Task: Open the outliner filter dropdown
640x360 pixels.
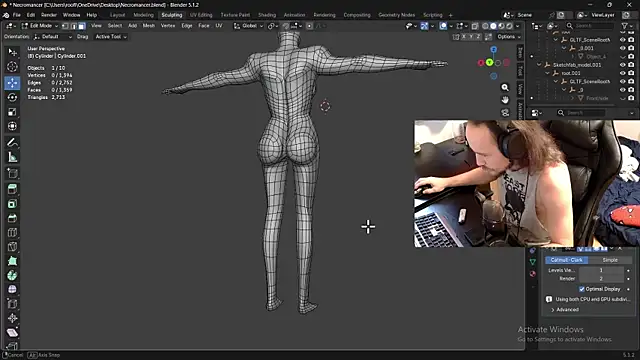Action: point(628,26)
